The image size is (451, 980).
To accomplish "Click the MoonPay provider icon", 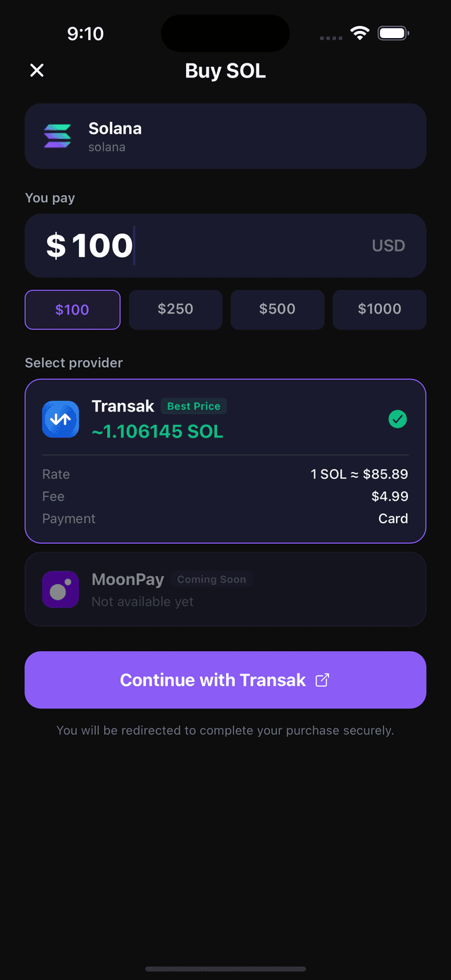I will tap(61, 590).
